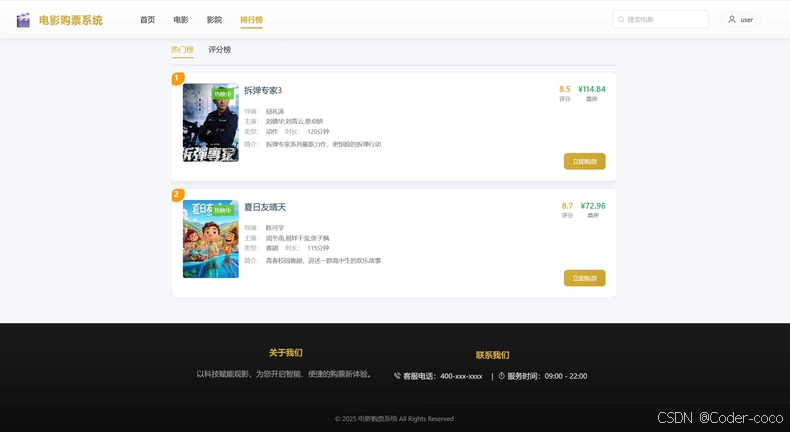Click the 09:00 - 22:00 service hours
Screen dimensions: 790x432
pyautogui.click(x=566, y=376)
